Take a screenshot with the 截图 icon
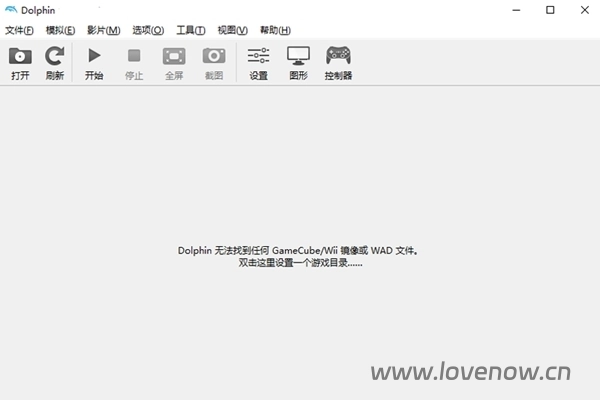This screenshot has height=400, width=600. 214,56
